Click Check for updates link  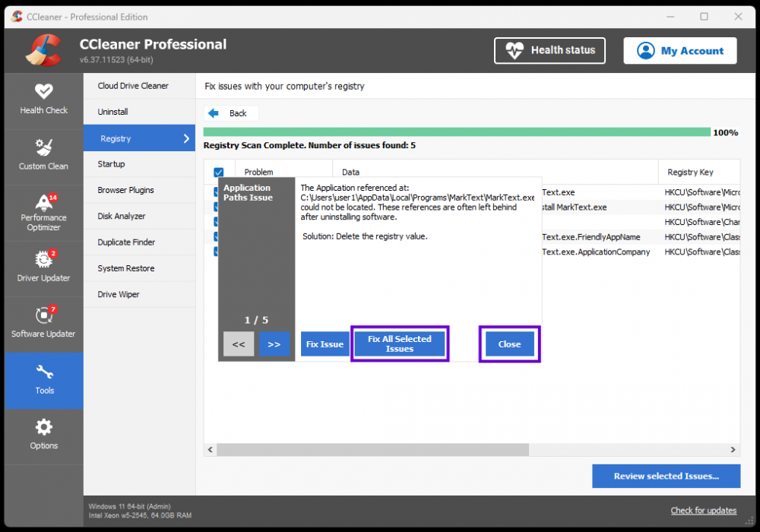(703, 510)
